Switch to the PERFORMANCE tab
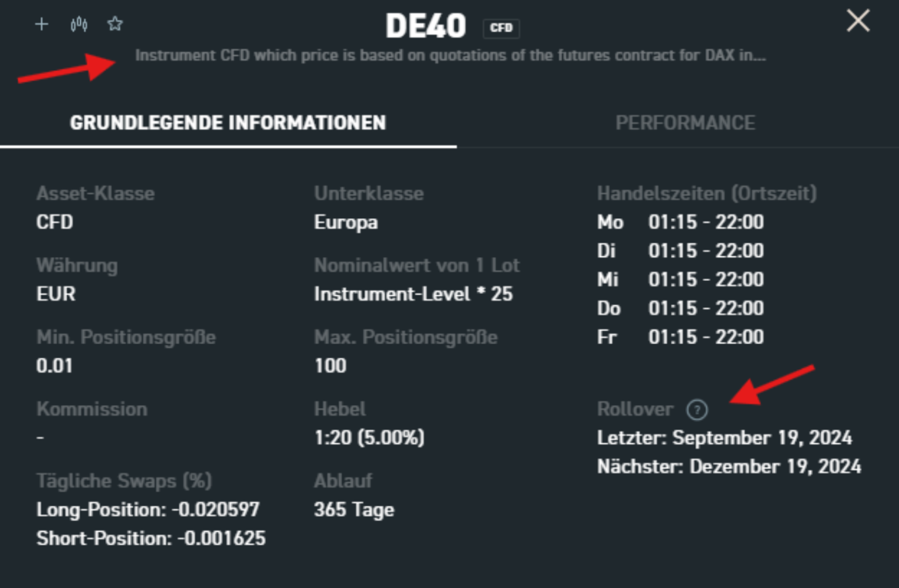The image size is (899, 588). pos(686,123)
